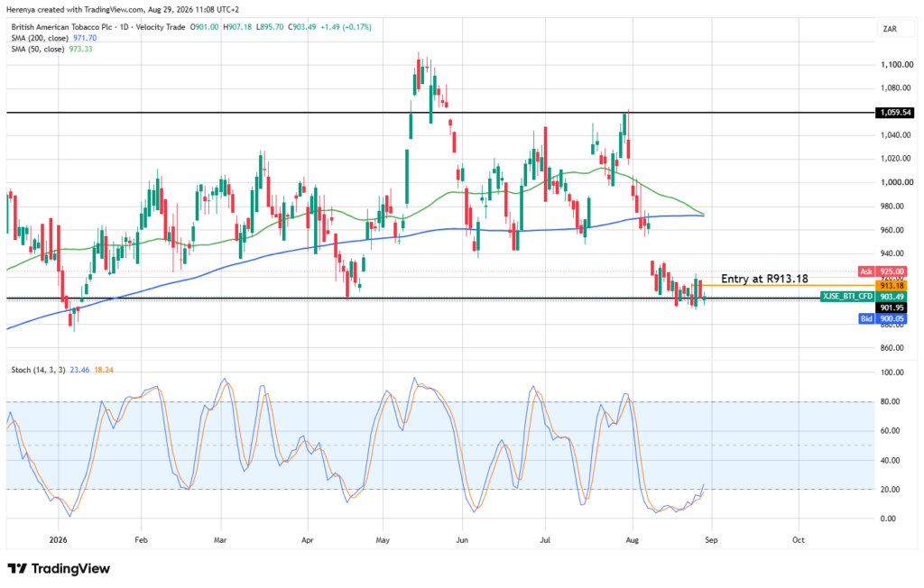
Task: Click the change value +1.49 (+0.17%)
Action: [x=346, y=27]
